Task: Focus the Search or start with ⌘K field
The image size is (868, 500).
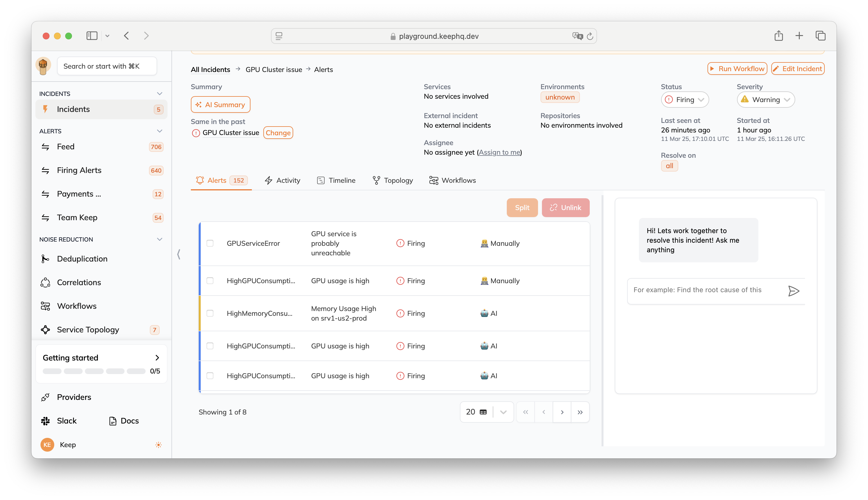Action: (x=107, y=66)
